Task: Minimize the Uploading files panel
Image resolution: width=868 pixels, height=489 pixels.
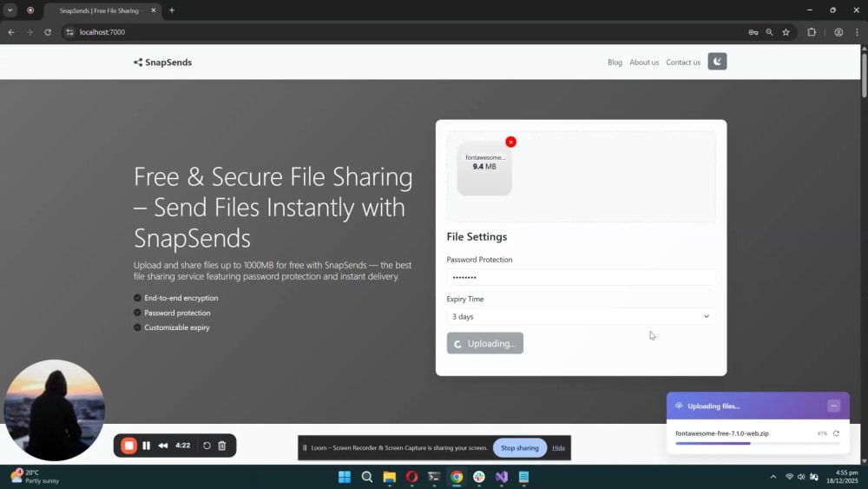Action: [x=833, y=406]
